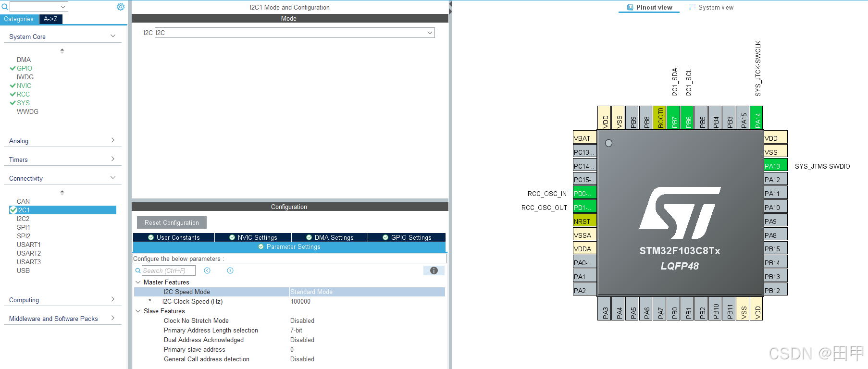
Task: Click the search magnifier icon at top left
Action: point(5,7)
